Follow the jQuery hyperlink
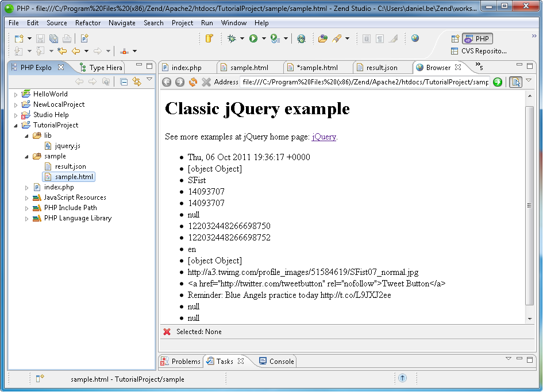 (x=324, y=137)
